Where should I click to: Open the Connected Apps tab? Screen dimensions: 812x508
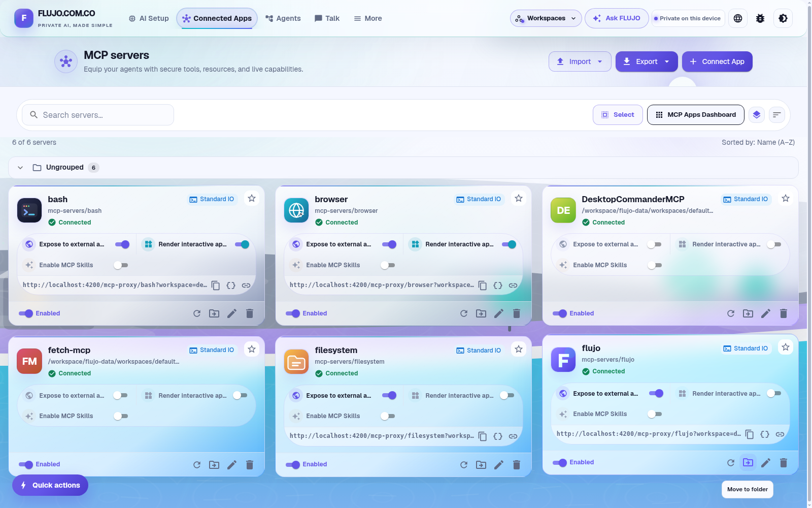[x=217, y=18]
